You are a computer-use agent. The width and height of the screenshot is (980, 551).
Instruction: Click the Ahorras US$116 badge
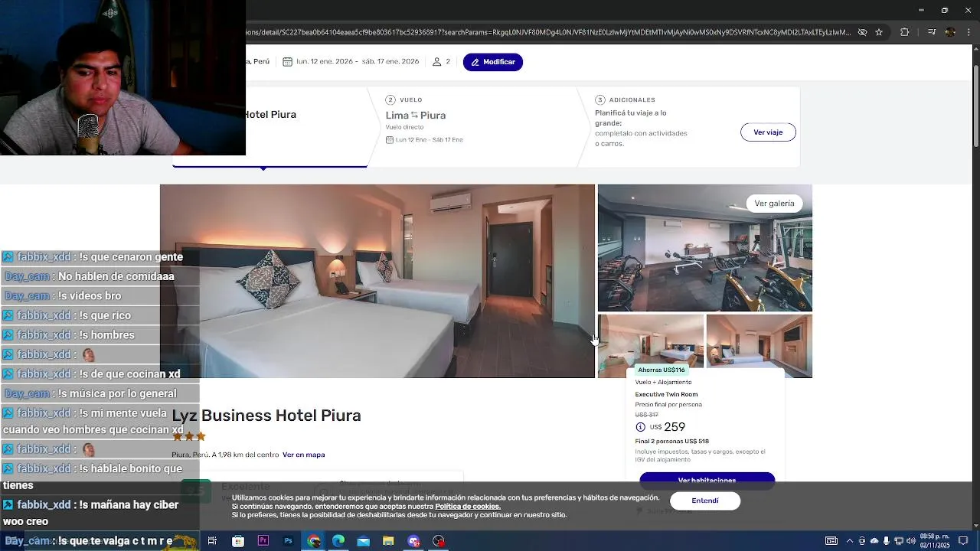661,370
